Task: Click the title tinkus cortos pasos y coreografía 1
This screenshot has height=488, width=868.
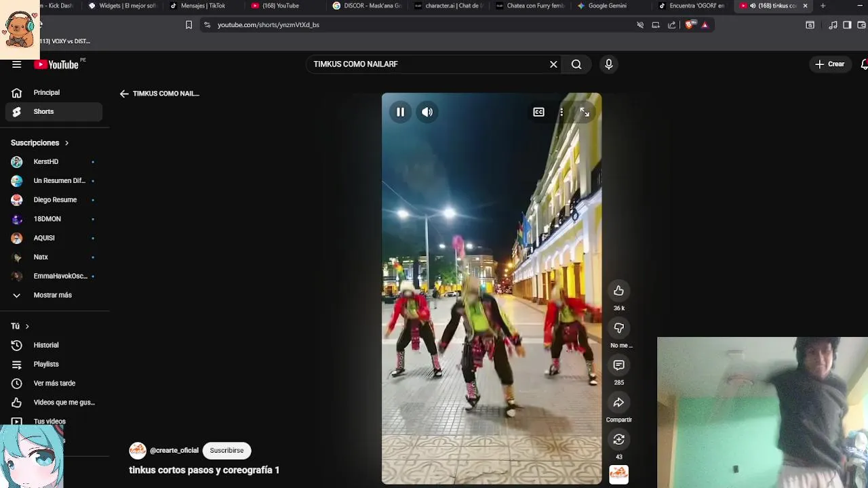Action: point(204,470)
